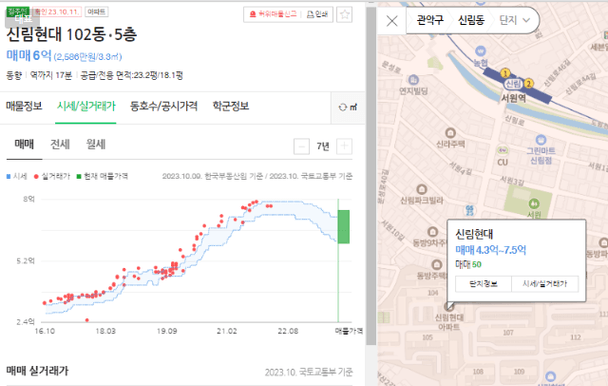This screenshot has width=608, height=386.
Task: Click subway exit 2 marker
Action: (529, 83)
